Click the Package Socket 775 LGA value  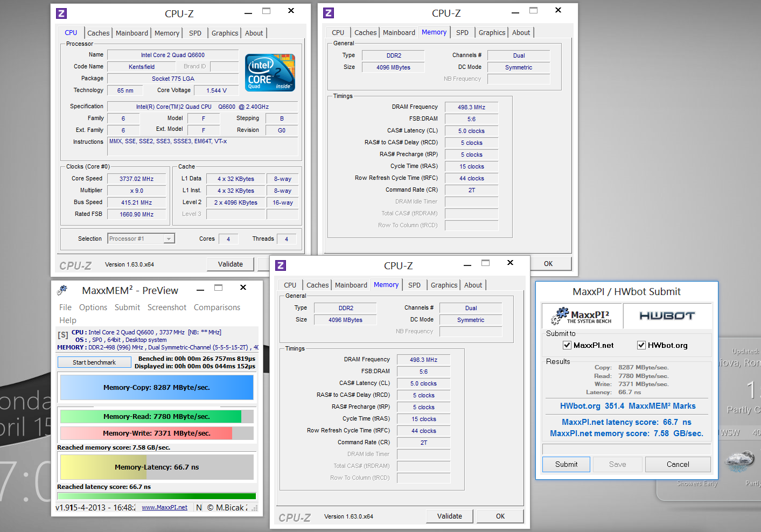point(173,79)
